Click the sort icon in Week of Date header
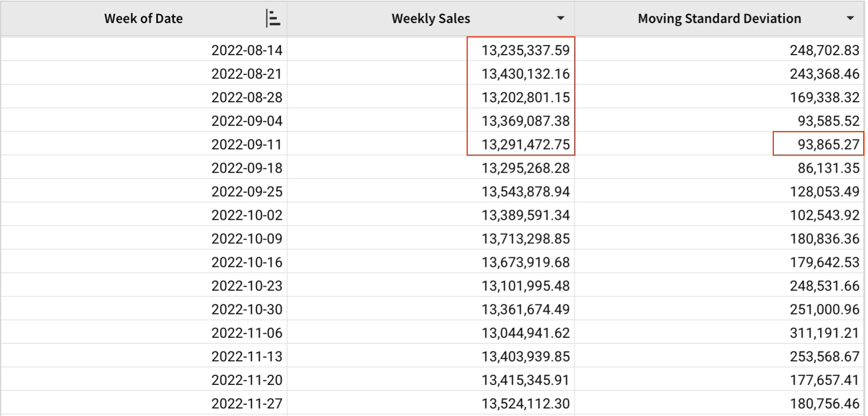This screenshot has height=416, width=868. click(x=273, y=19)
